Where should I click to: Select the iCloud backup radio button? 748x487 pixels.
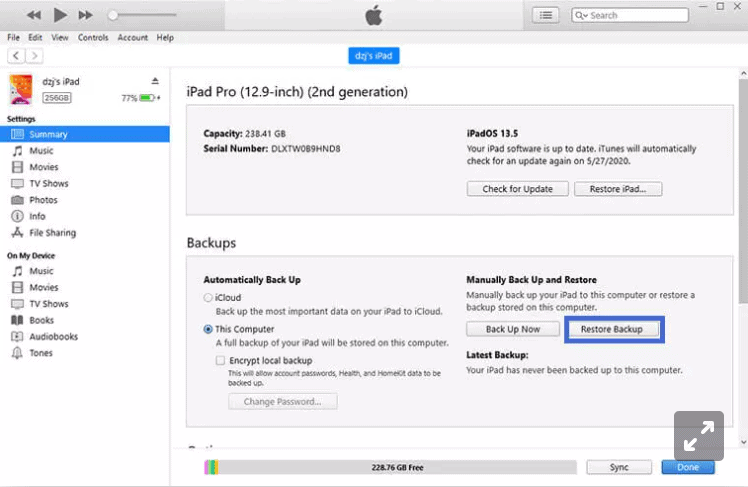coord(208,298)
